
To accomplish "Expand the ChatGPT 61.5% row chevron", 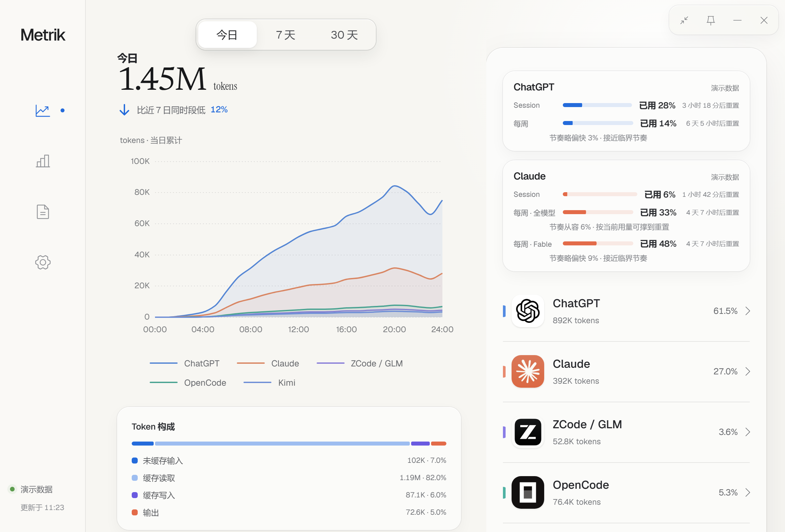I will (x=748, y=311).
